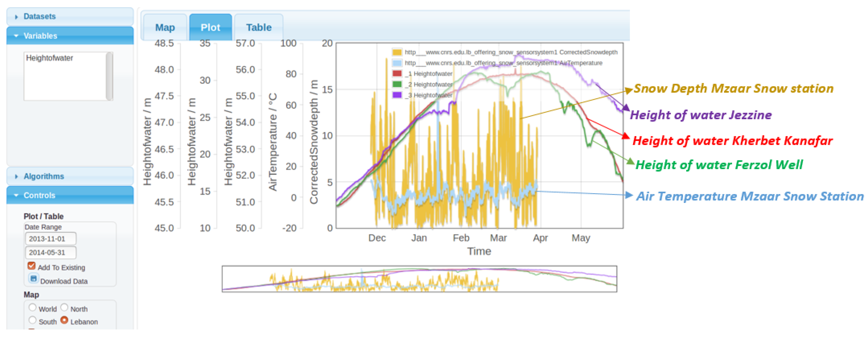Click the green _2 Heightofwater legend swatch
The height and width of the screenshot is (337, 868).
(397, 84)
